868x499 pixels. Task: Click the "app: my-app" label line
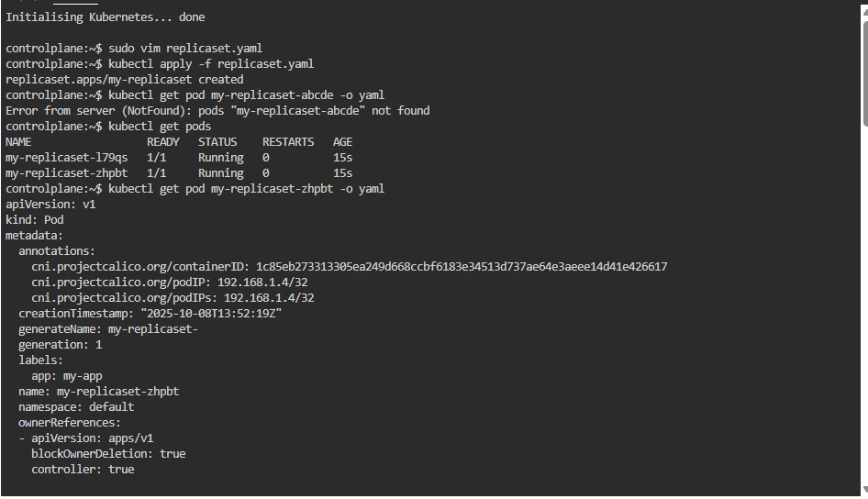click(x=67, y=376)
